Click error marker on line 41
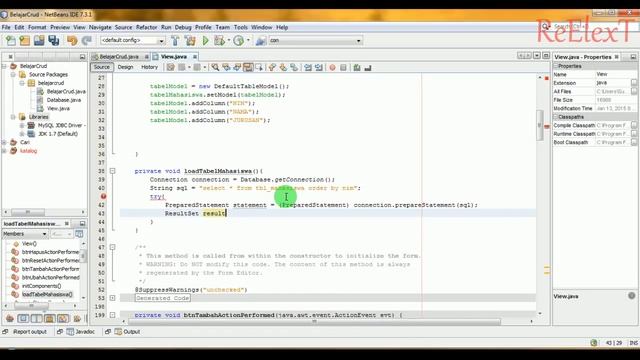 (103, 196)
